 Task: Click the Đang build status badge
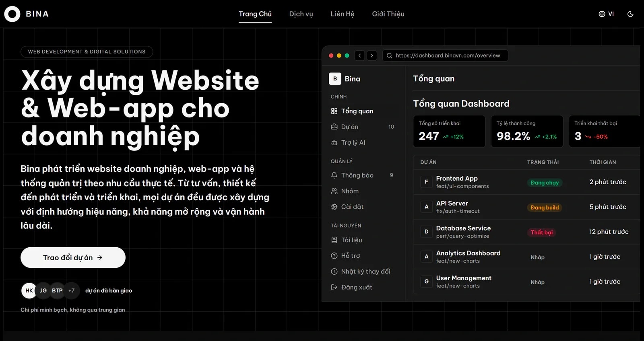[x=545, y=207]
